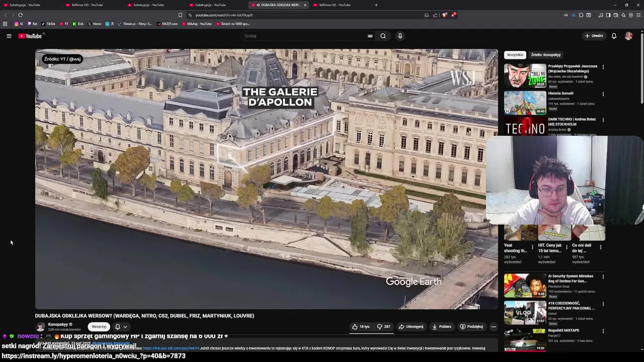Like the video with 18 tys. button
The image size is (644, 362).
(x=361, y=327)
